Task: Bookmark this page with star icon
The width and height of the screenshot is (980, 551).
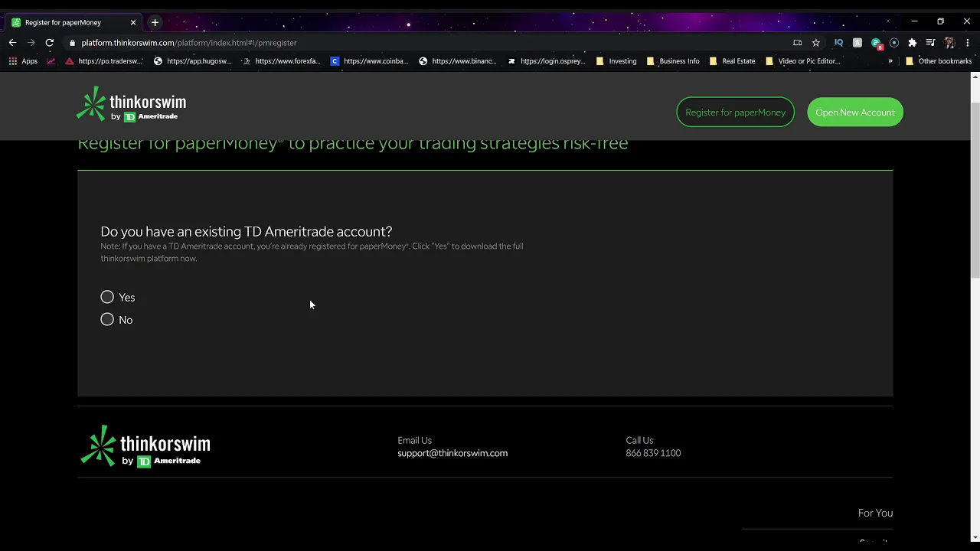Action: pyautogui.click(x=816, y=43)
